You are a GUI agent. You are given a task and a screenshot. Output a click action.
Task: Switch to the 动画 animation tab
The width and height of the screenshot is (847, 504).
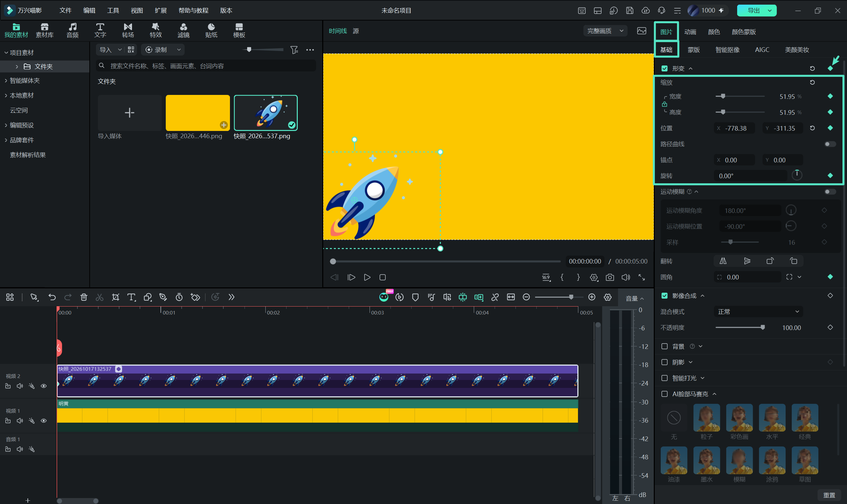690,32
